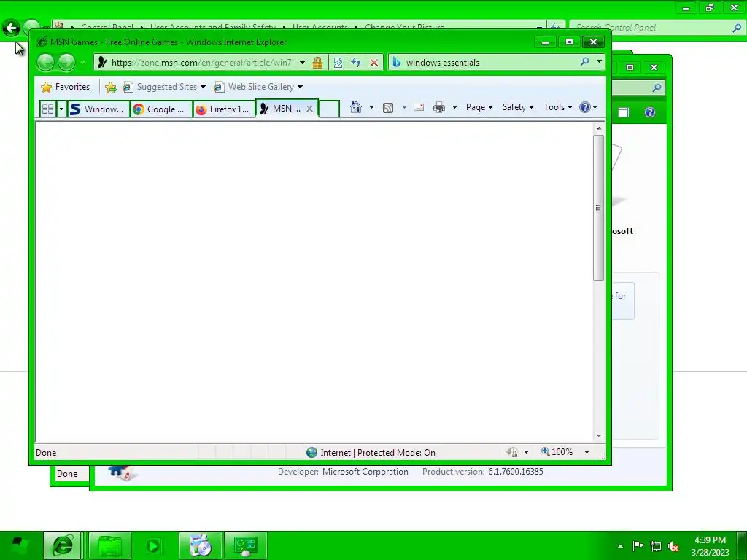
Task: Open recent pages dropdown beside forward button
Action: [x=83, y=63]
